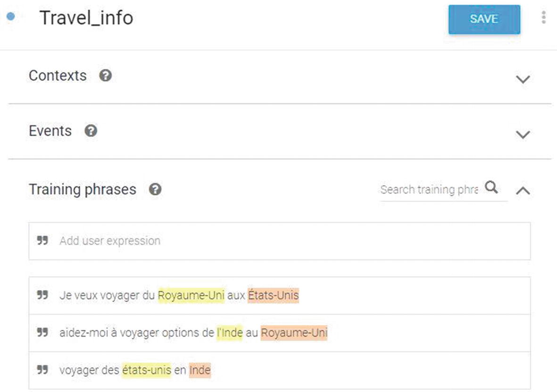Click the blue SAVE button
Screen dimensions: 557x392
click(484, 19)
